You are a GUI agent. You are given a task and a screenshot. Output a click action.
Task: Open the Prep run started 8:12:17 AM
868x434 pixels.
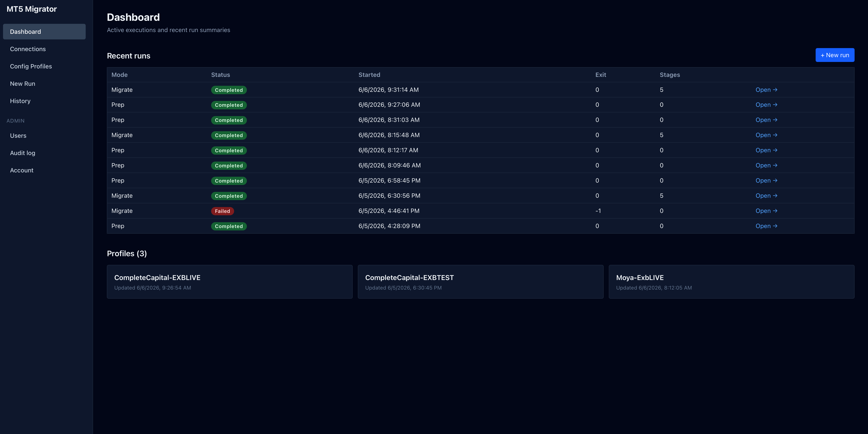[766, 150]
